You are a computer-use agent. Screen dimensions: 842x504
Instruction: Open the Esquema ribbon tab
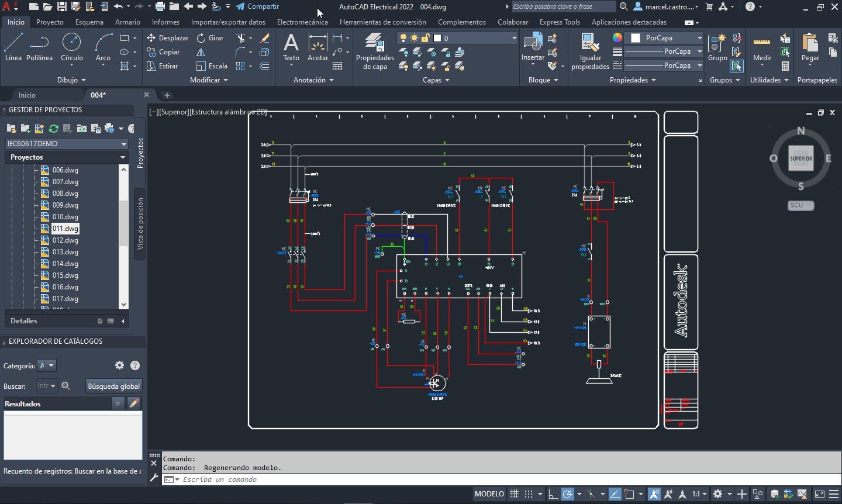tap(89, 22)
